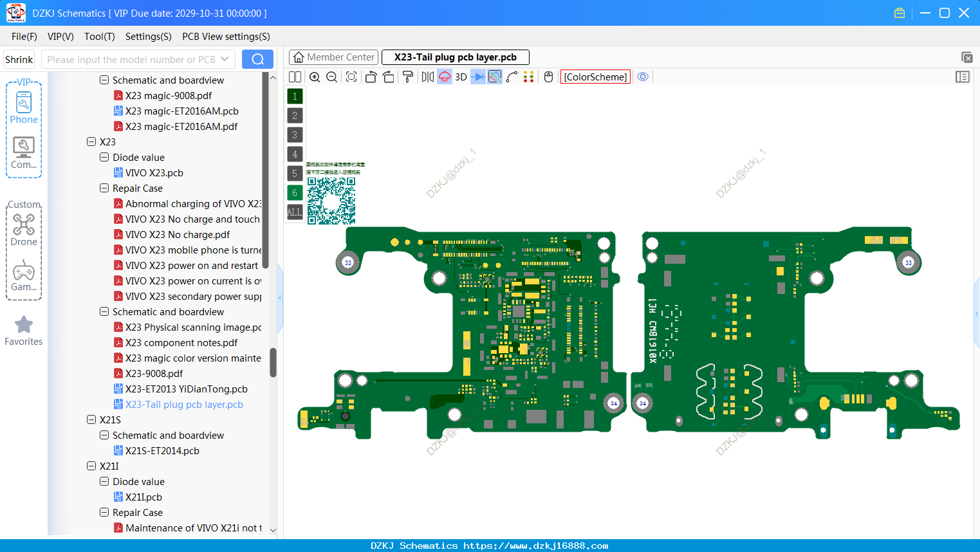Open the colored dots indicator tool
This screenshot has width=980, height=552.
coord(529,77)
